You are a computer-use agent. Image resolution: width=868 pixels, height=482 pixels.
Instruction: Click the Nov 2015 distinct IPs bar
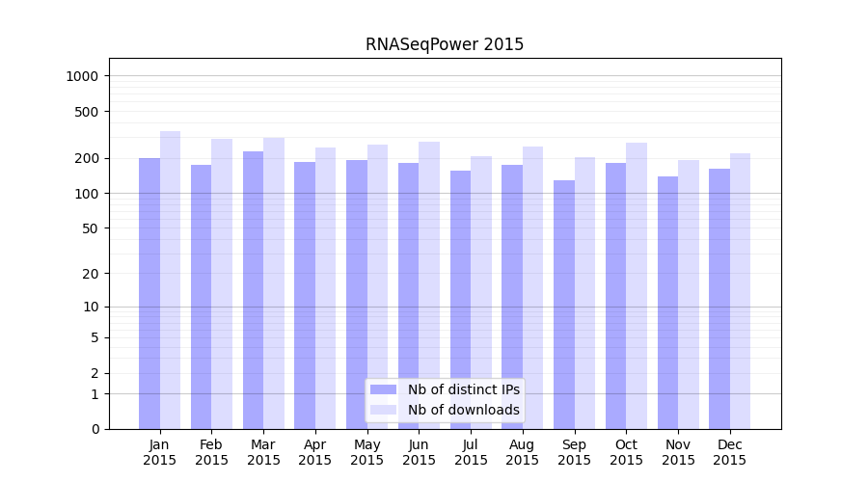tap(667, 302)
